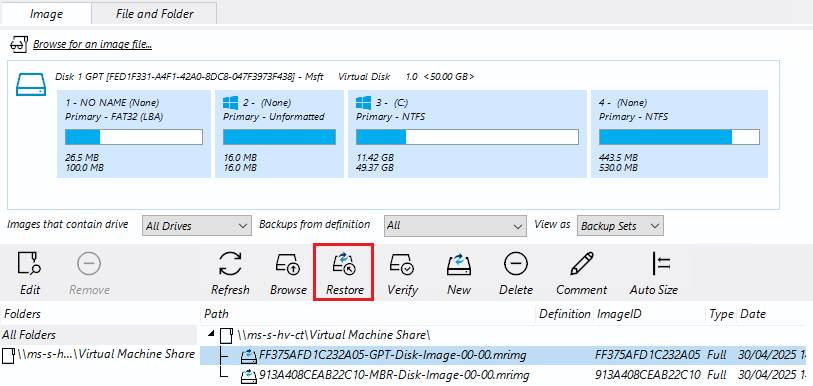Image resolution: width=813 pixels, height=386 pixels.
Task: Select partition 3 (C:) NTFS
Action: 467,134
